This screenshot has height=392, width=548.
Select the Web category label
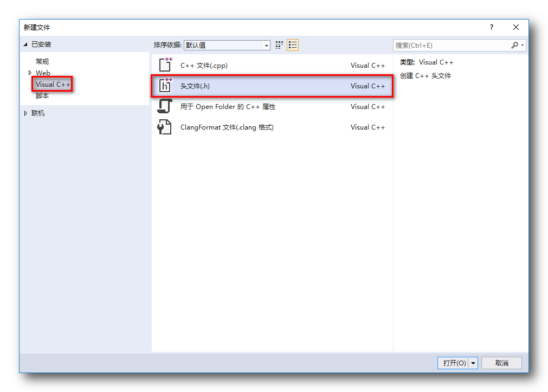point(43,73)
